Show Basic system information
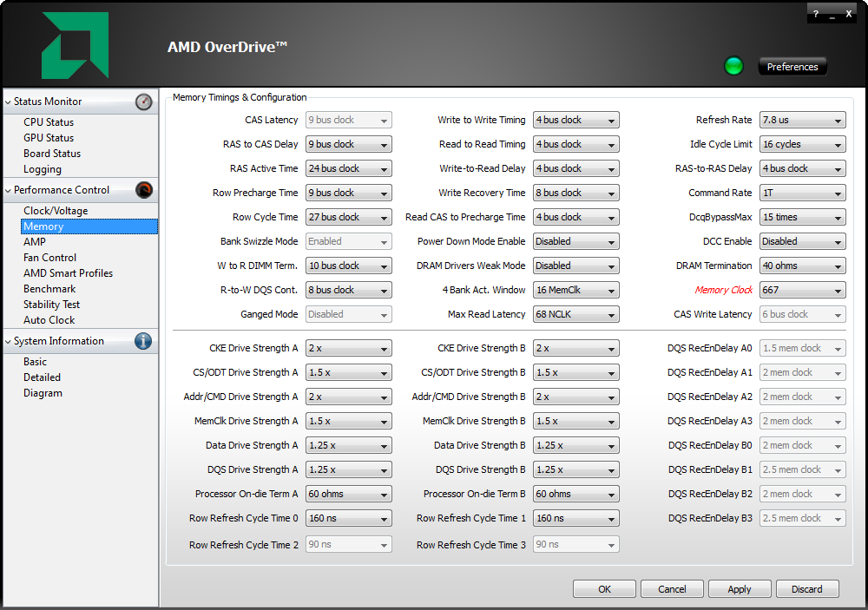This screenshot has height=610, width=868. click(x=35, y=362)
